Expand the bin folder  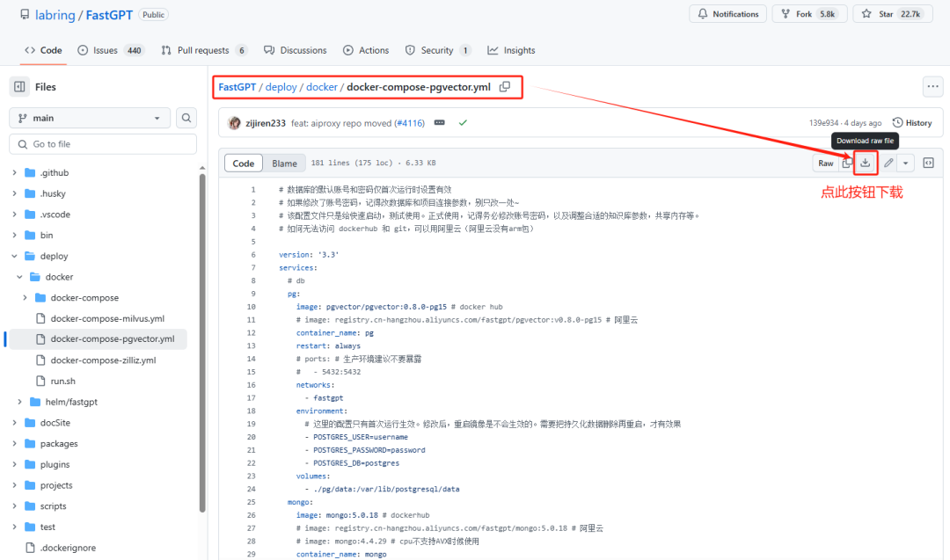pyautogui.click(x=15, y=235)
